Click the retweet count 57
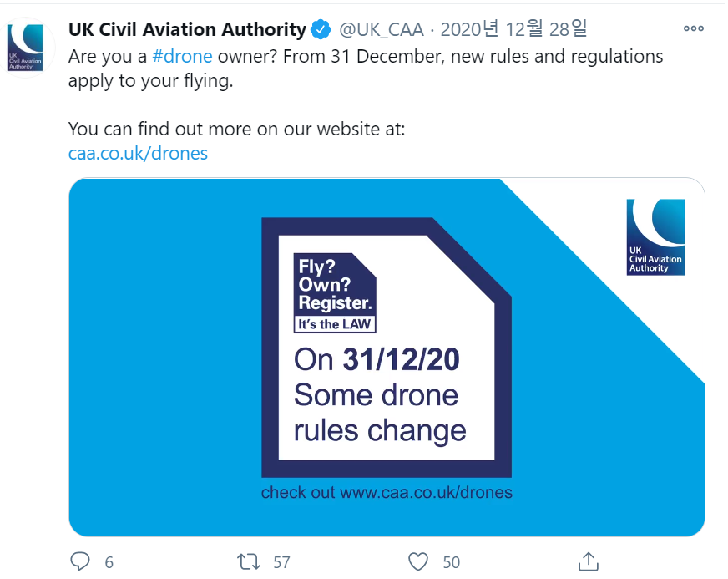The image size is (728, 579). coord(281,562)
